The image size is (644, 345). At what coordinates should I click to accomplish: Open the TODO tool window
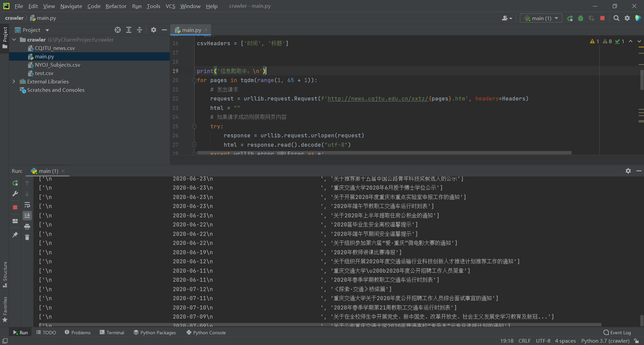point(46,333)
